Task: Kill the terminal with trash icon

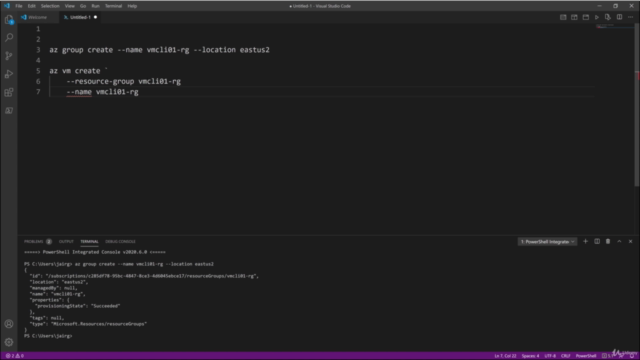Action: coord(608,242)
